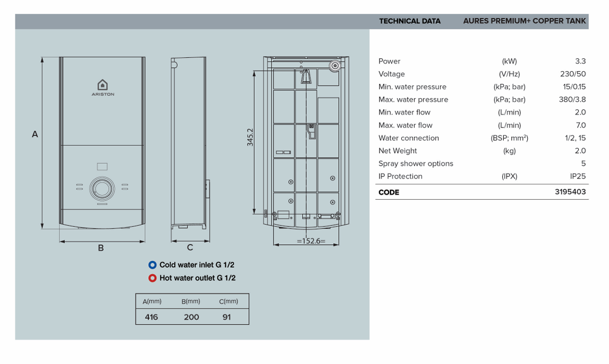The image size is (609, 364).
Task: Click the dimension letter A
Action: pyautogui.click(x=35, y=134)
